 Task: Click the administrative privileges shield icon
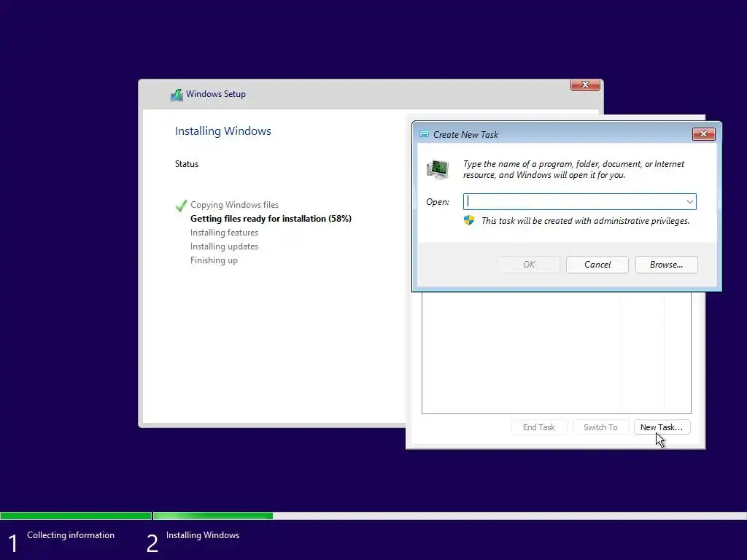click(x=469, y=220)
